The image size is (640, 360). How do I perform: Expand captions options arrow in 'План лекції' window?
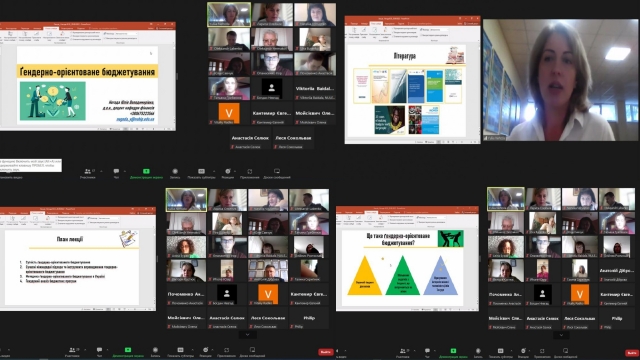tap(192, 350)
